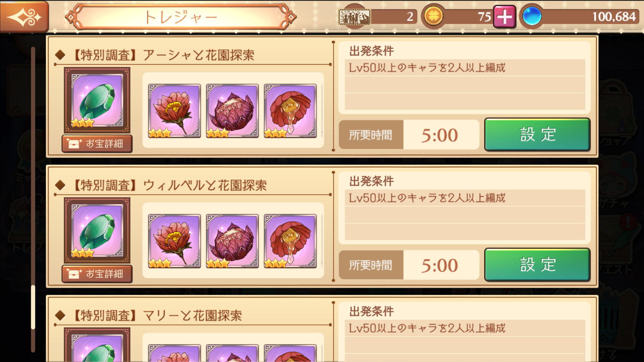Image resolution: width=644 pixels, height=362 pixels.
Task: Click the トレジャー title banner
Action: click(181, 17)
